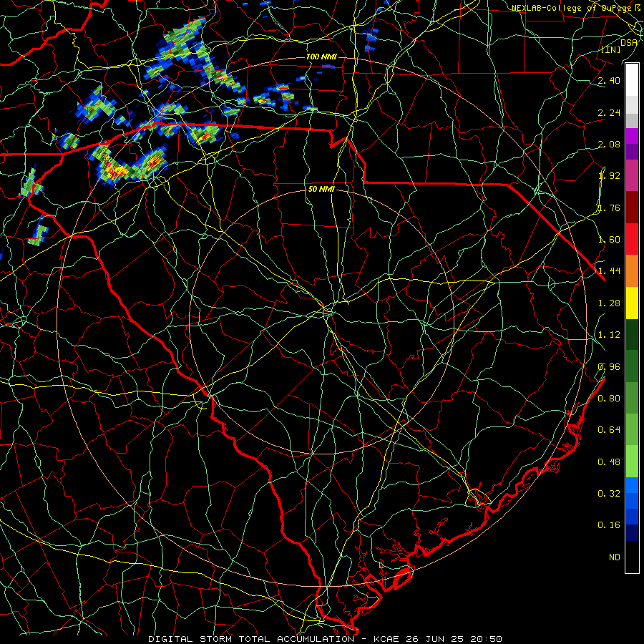Click the 0.48 legend value
The height and width of the screenshot is (644, 644).
(609, 462)
